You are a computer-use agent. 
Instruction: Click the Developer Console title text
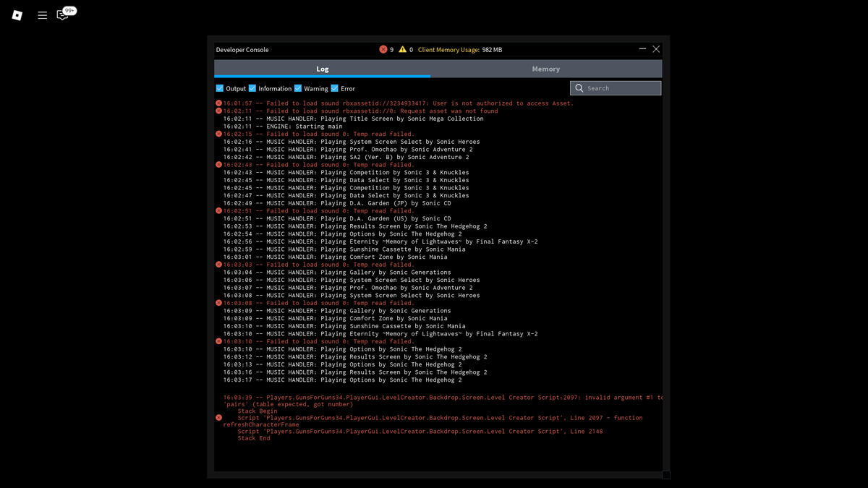(242, 50)
